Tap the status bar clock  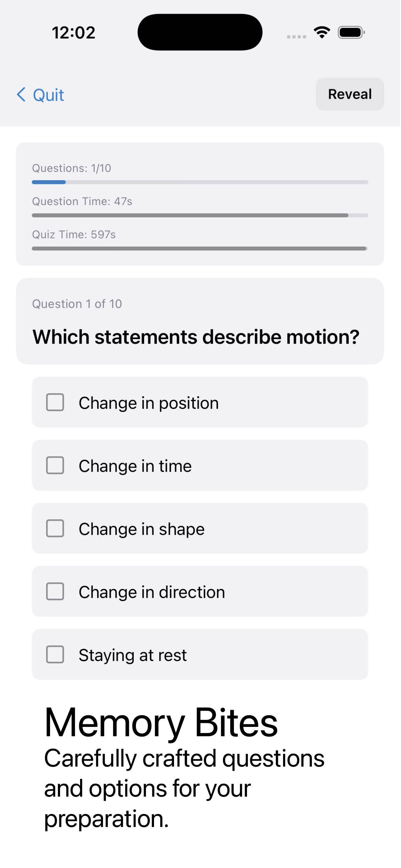(x=74, y=33)
